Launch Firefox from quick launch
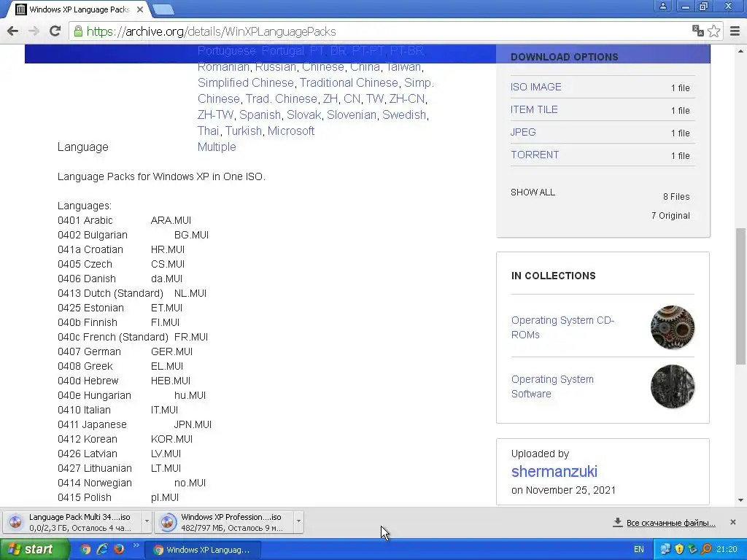Viewport: 747px width, 560px height. [x=119, y=550]
